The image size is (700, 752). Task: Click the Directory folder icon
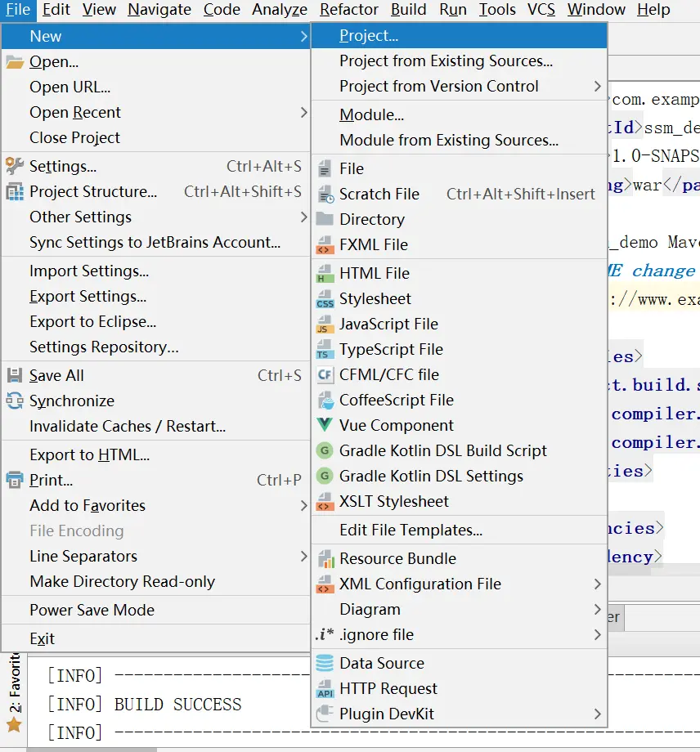click(325, 219)
